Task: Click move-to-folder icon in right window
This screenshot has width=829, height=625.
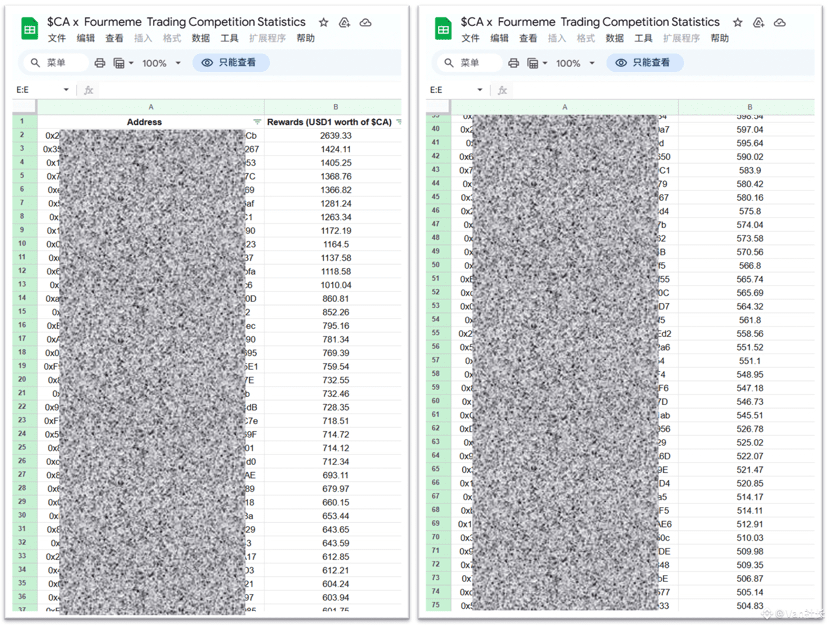Action: click(758, 22)
